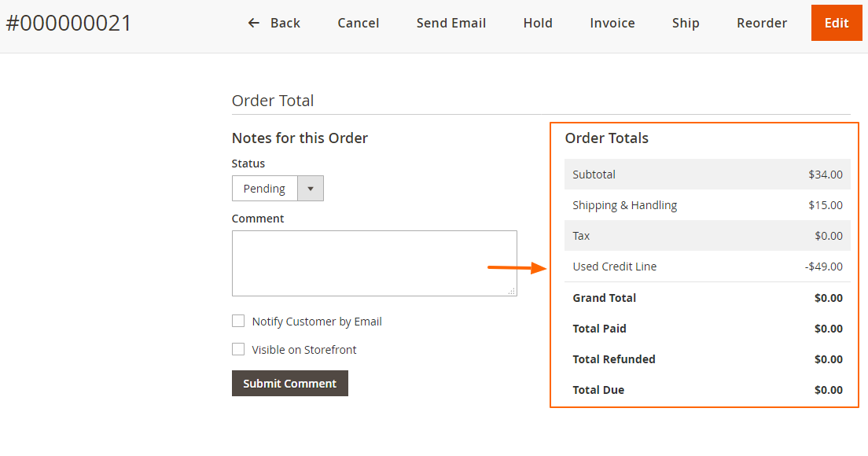Click the Subtotal row

point(706,175)
